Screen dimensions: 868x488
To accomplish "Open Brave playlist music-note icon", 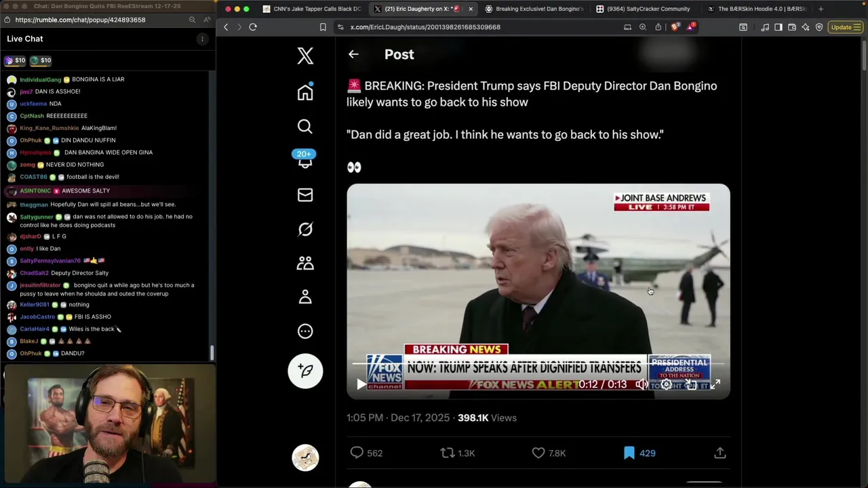I will [765, 27].
